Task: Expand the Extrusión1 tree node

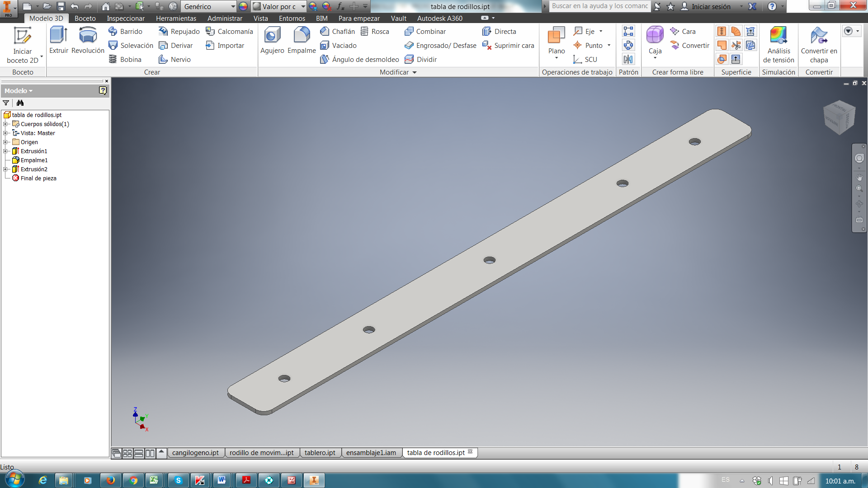Action: [5, 151]
